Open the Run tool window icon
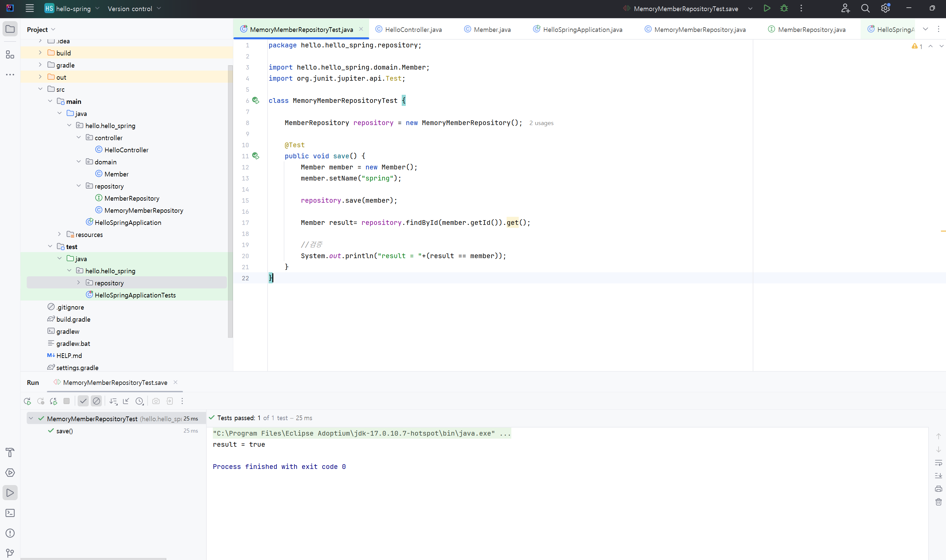Viewport: 946px width, 560px height. tap(10, 492)
